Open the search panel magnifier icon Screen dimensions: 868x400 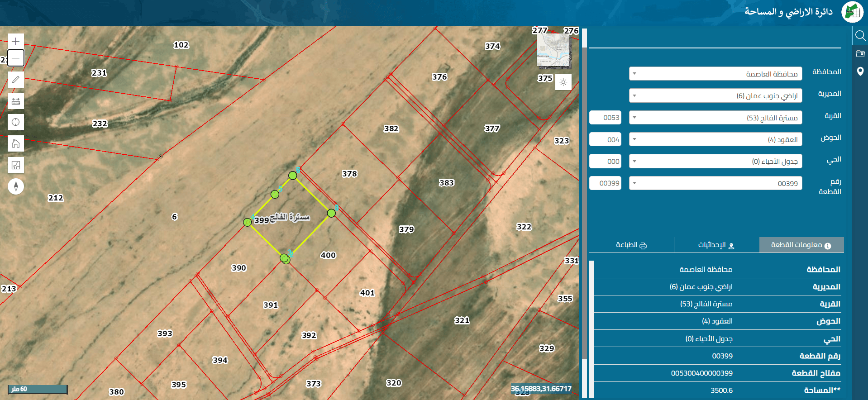[x=860, y=36]
